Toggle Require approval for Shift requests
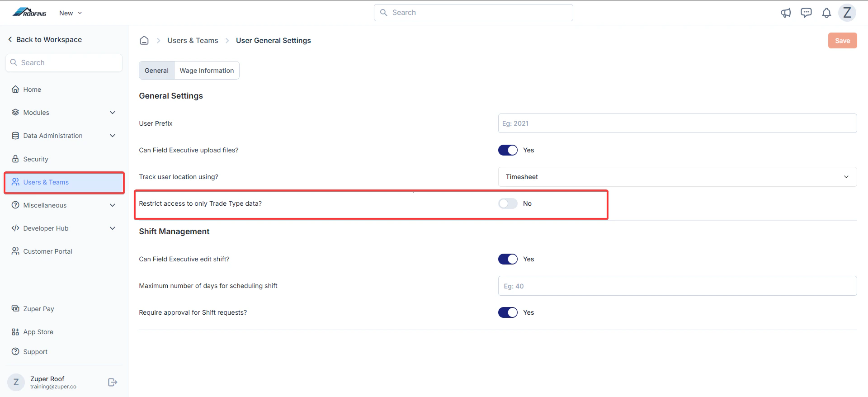868x397 pixels. [508, 312]
